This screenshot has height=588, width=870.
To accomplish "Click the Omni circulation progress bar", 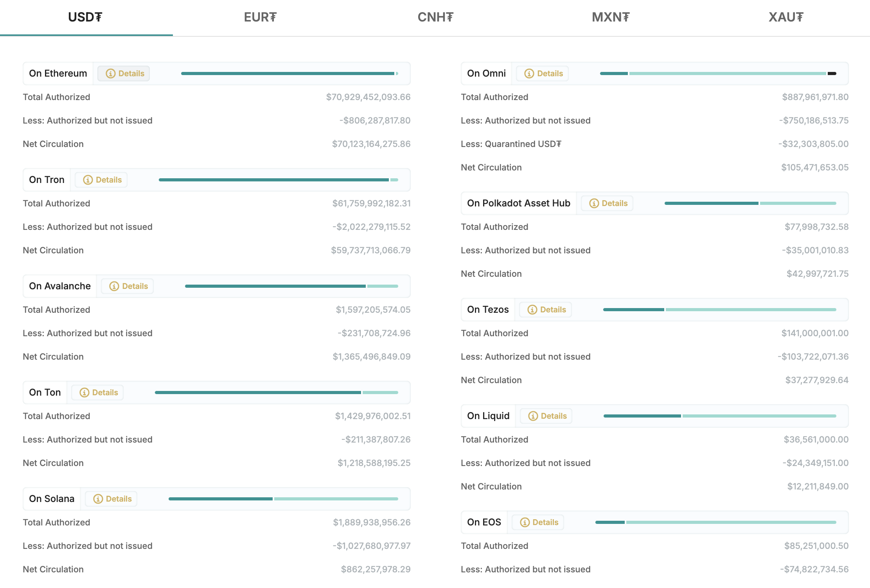I will point(718,73).
